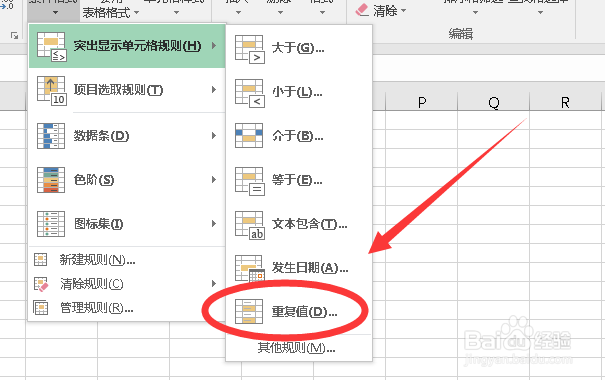The image size is (605, 380).
Task: Select Less Than 小于(L)... text
Action: tap(297, 92)
